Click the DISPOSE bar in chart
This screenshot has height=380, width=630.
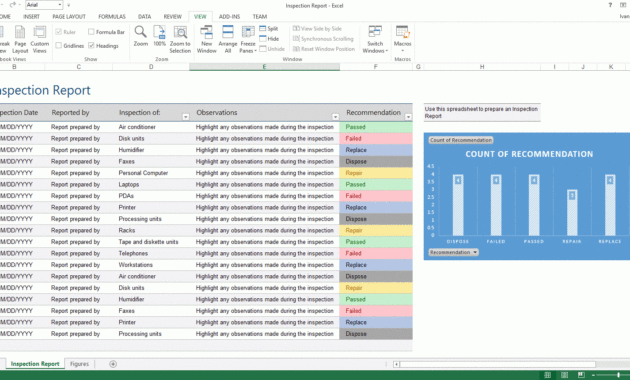[458, 205]
